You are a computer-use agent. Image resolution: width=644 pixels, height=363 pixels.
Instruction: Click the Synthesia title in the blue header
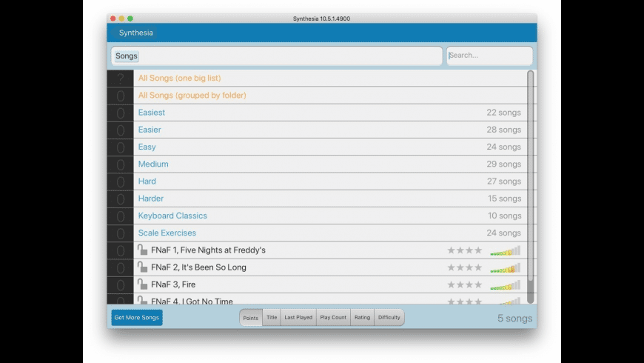(x=135, y=33)
